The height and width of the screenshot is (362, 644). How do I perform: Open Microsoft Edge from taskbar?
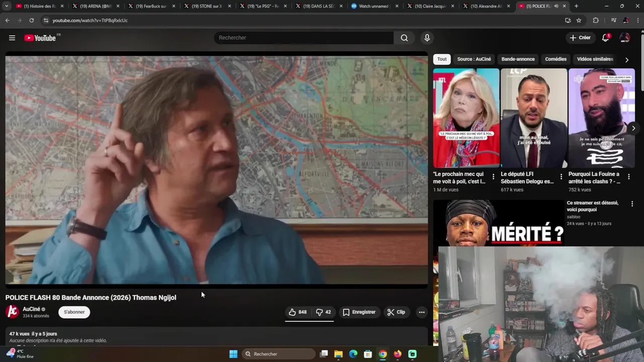click(353, 354)
